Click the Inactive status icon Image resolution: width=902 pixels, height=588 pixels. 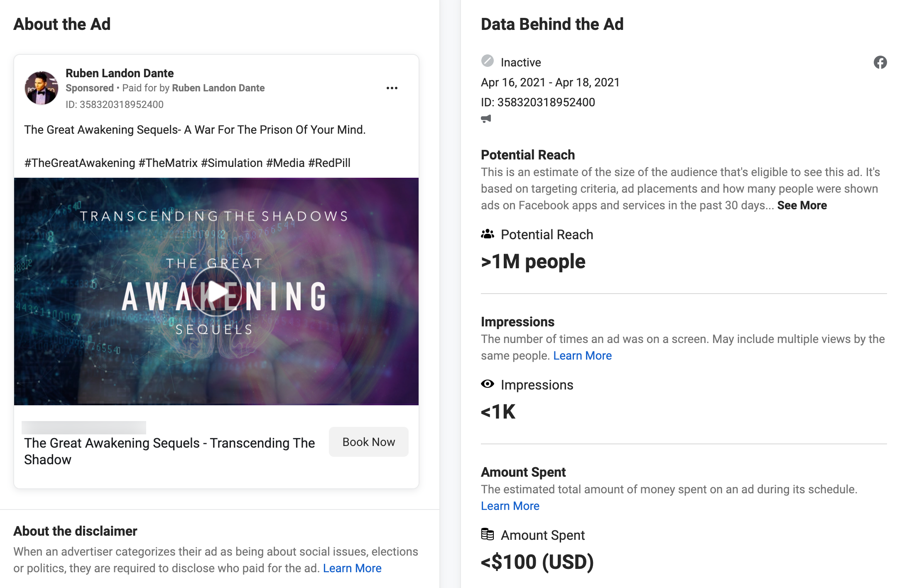click(x=487, y=61)
